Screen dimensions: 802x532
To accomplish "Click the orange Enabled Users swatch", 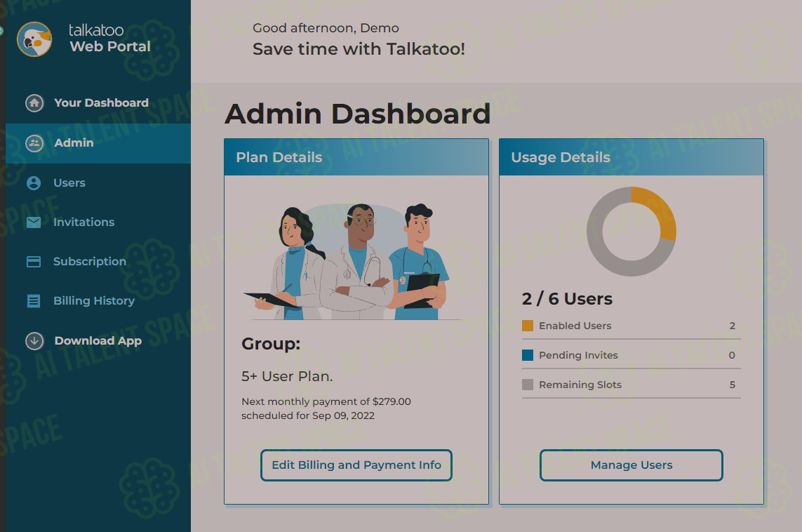I will click(528, 326).
